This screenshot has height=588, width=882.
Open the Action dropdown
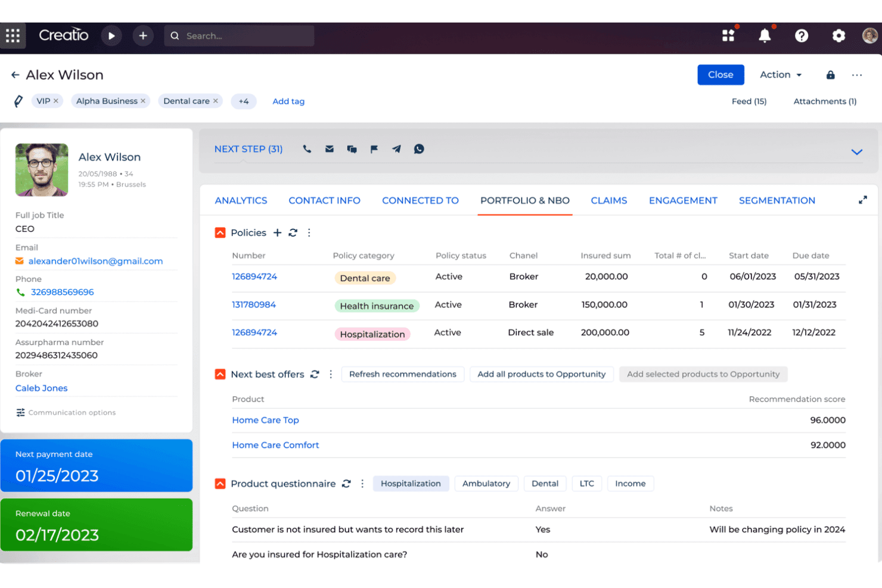point(781,75)
